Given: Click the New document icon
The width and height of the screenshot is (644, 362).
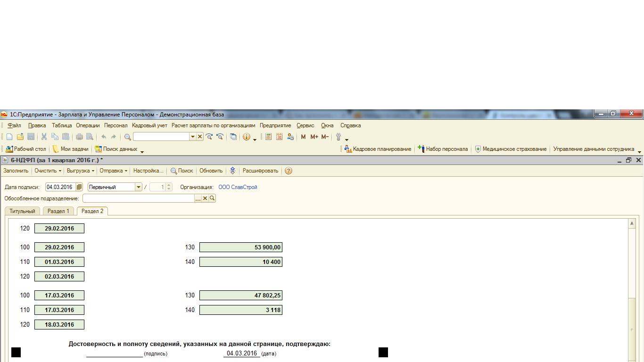Looking at the screenshot, I should click(x=9, y=137).
